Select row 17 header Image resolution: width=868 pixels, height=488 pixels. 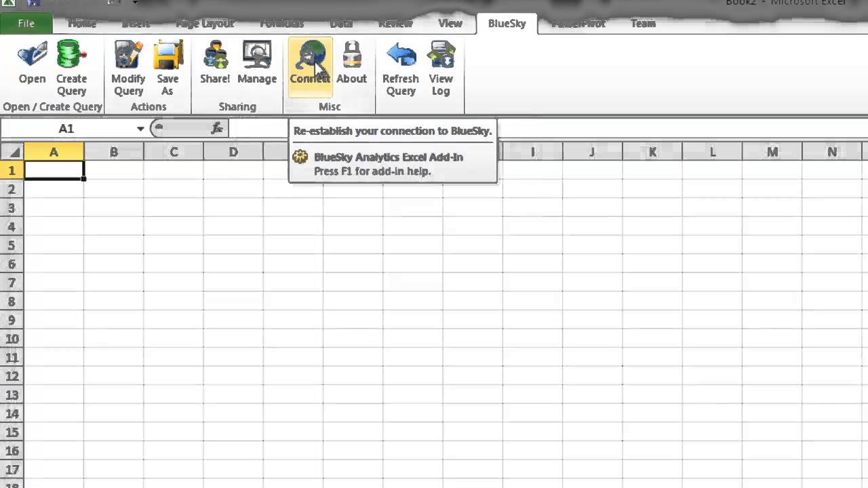(12, 470)
